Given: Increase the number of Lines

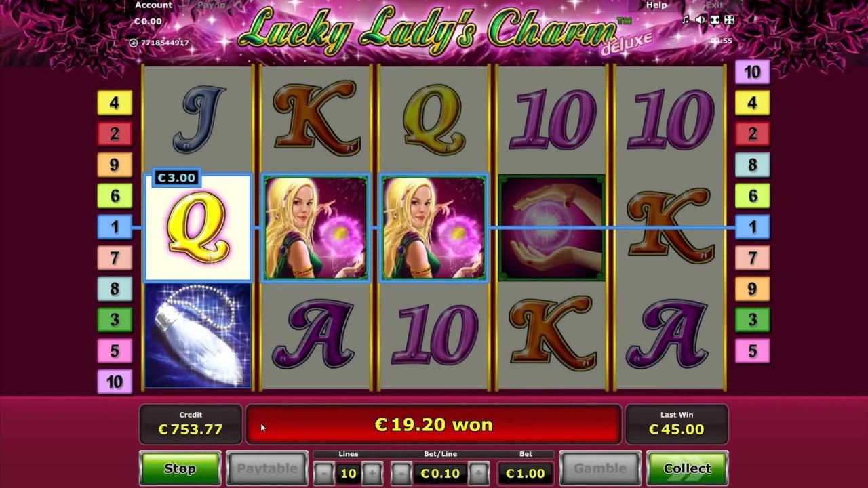Looking at the screenshot, I should pyautogui.click(x=372, y=472).
